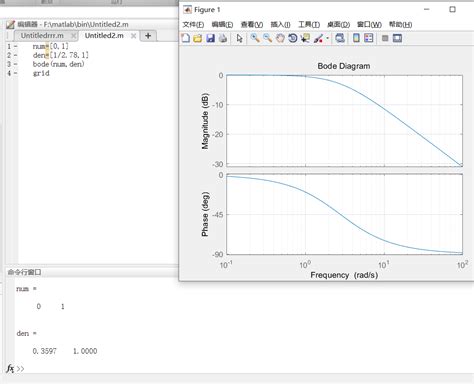The width and height of the screenshot is (474, 384).
Task: Open the 文件(F) menu in Figure 1
Action: pos(193,24)
